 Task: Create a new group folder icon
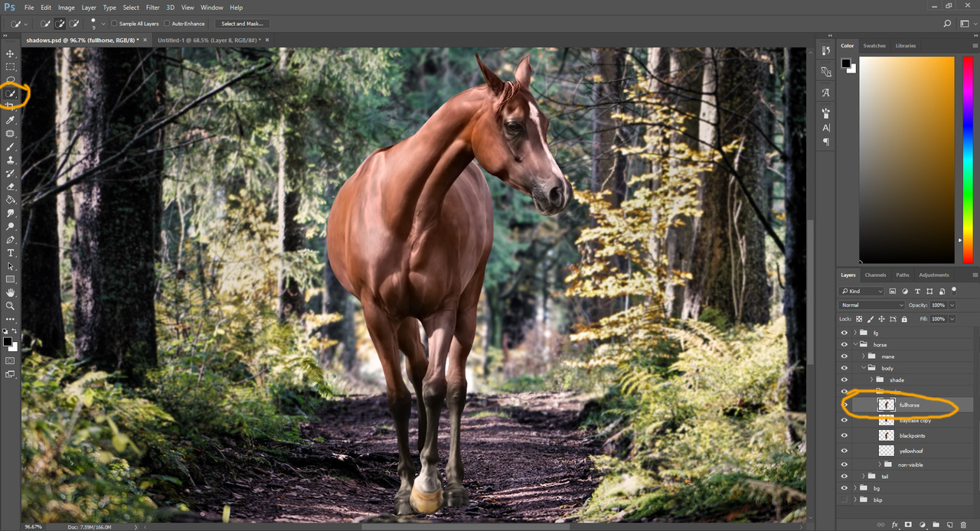point(936,525)
